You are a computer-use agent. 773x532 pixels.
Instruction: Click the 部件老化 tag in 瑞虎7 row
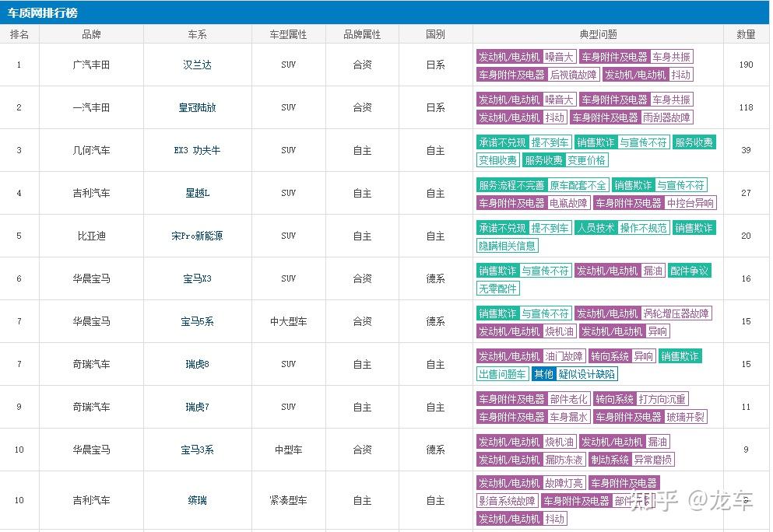(568, 400)
